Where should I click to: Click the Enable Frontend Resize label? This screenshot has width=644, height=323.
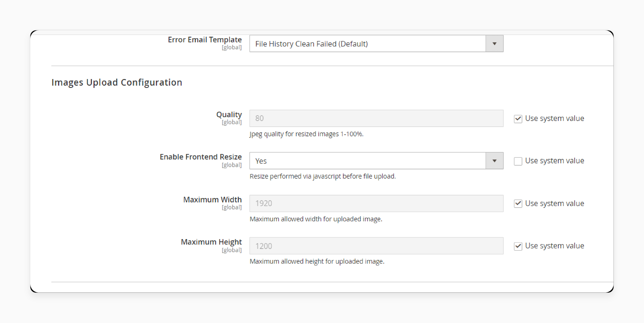[x=201, y=157]
